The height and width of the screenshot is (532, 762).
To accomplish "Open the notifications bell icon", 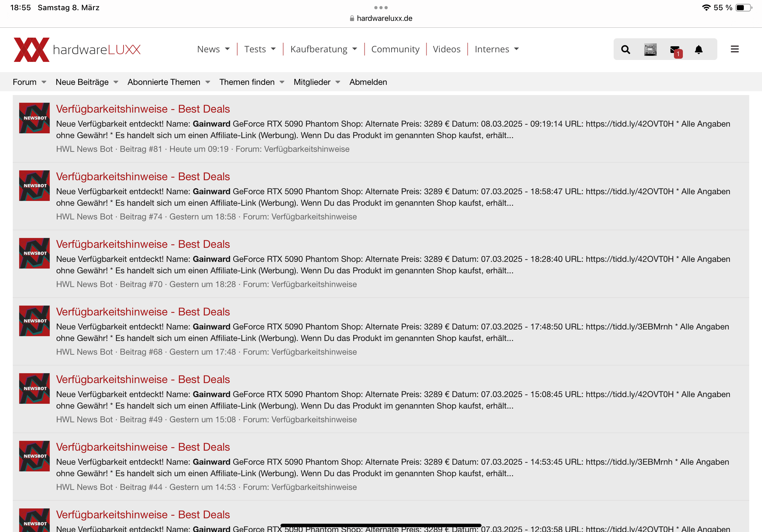I will (698, 49).
